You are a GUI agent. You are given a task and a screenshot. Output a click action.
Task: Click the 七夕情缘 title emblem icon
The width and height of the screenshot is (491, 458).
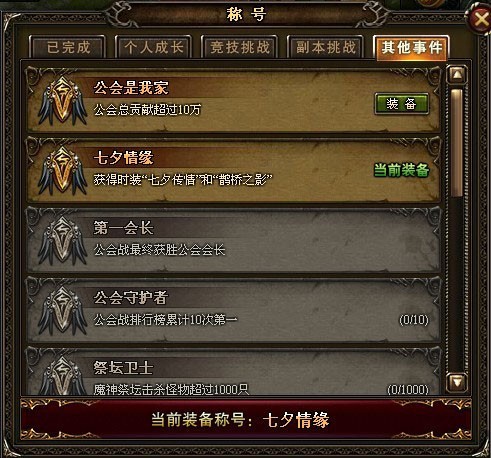click(62, 171)
